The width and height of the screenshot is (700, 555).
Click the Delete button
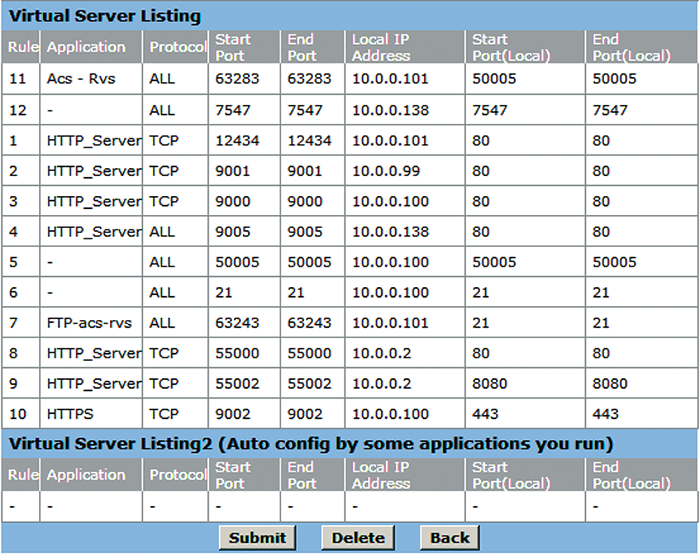(x=358, y=538)
